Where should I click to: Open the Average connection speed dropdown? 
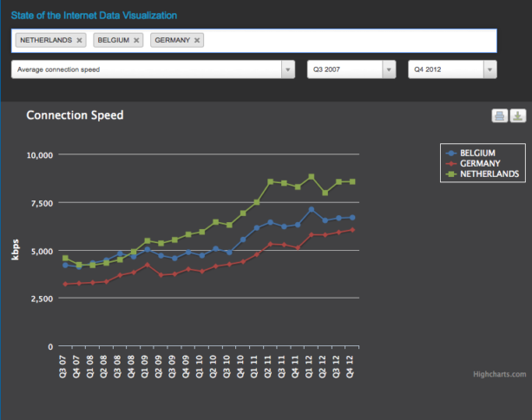click(153, 69)
